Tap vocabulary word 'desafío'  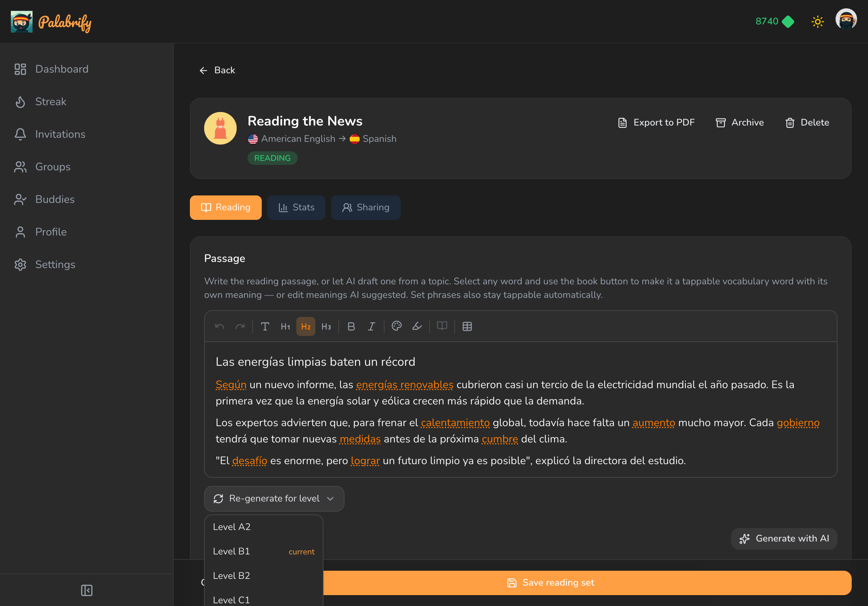(x=250, y=461)
